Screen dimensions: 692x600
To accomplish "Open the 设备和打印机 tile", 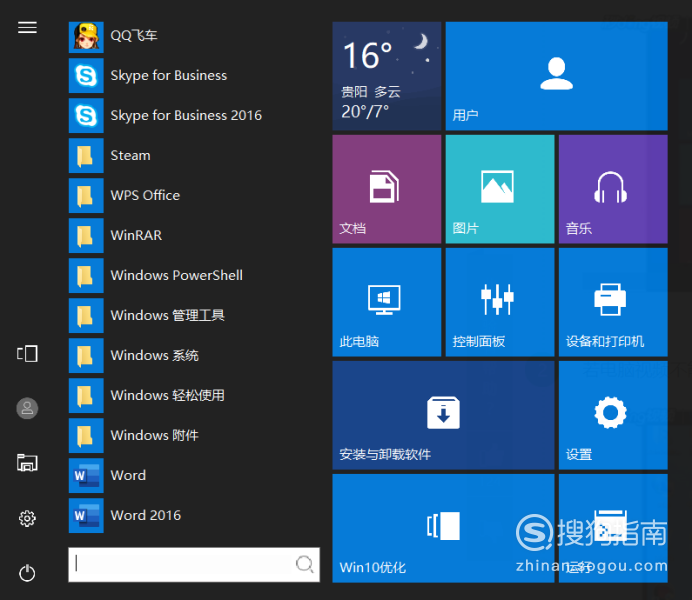I will coord(613,302).
